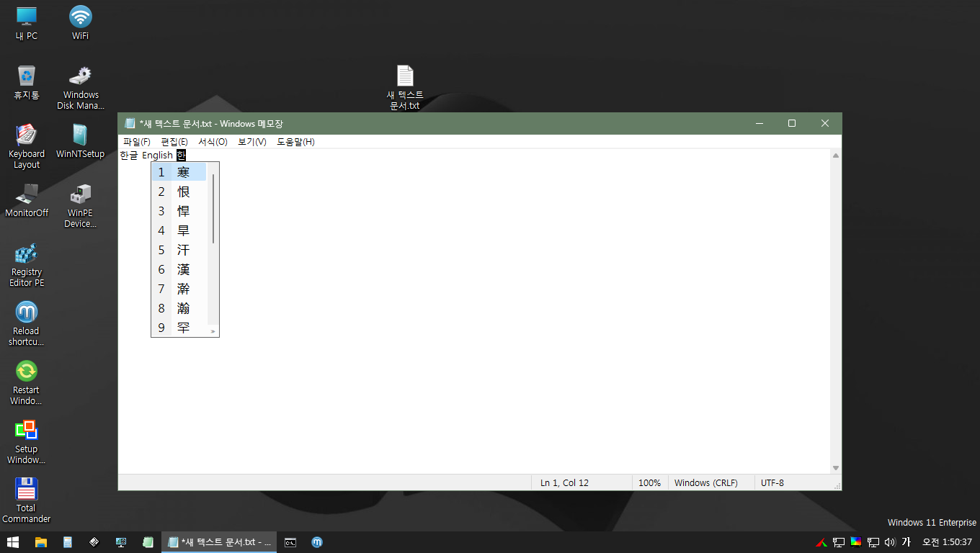980x553 pixels.
Task: Open the Windows Start button
Action: point(13,542)
